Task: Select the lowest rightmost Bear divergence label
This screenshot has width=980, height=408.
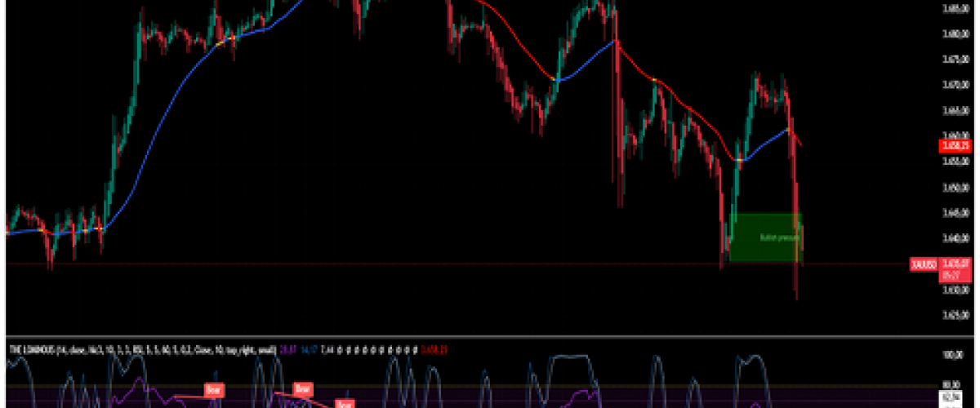Action: [345, 403]
